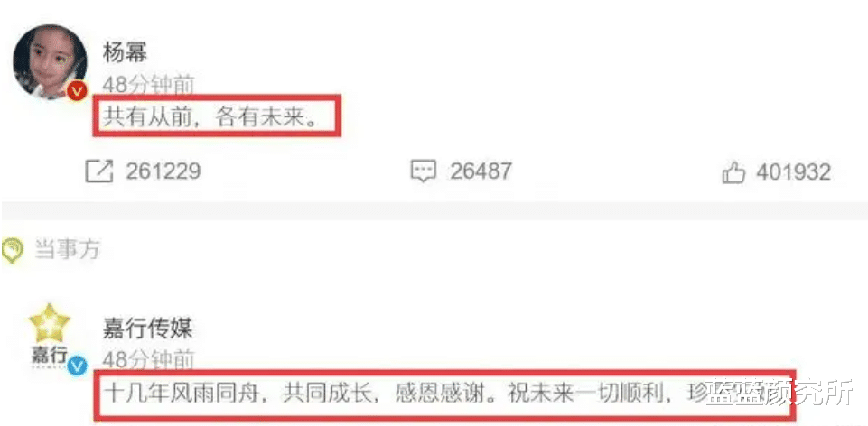
Task: Click the 蓝蓝颜究所 watermark text
Action: point(779,394)
